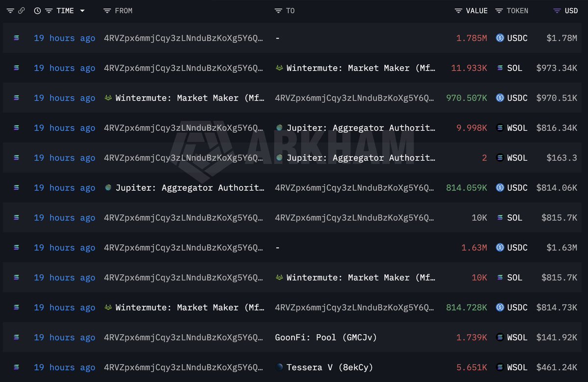
Task: Open Jupiter: Aggregator Authority sender in $814.06K row
Action: (x=190, y=187)
